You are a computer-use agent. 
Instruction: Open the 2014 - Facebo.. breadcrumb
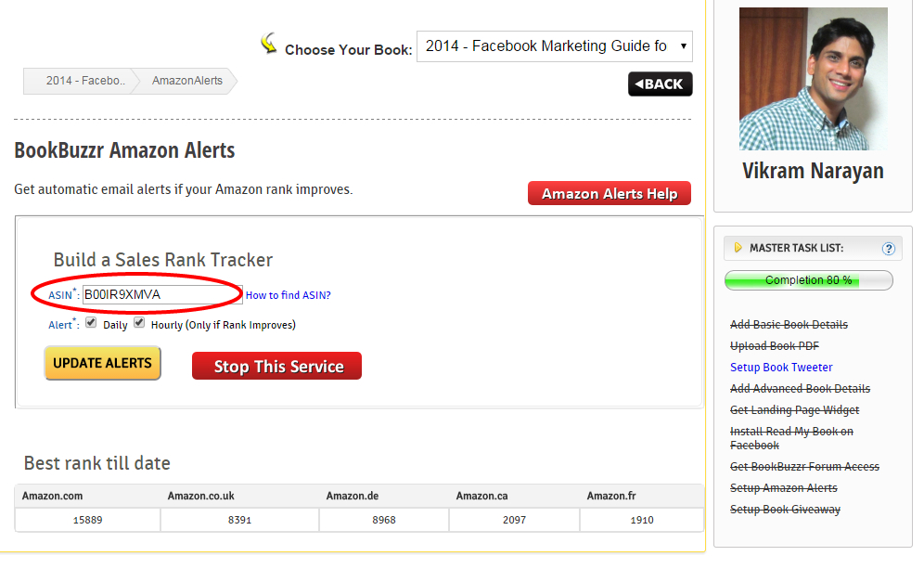coord(84,81)
